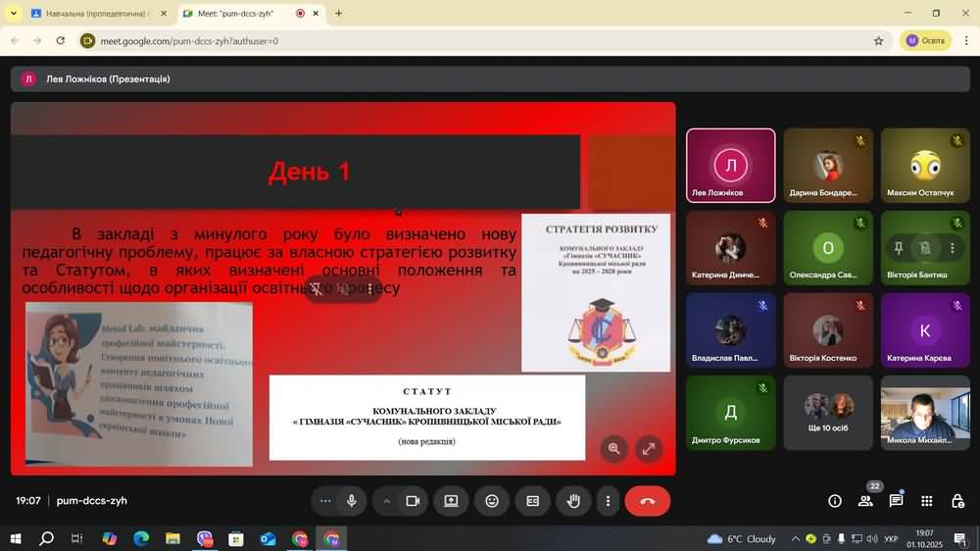Open meeting details info icon
The width and height of the screenshot is (980, 551).
[835, 501]
